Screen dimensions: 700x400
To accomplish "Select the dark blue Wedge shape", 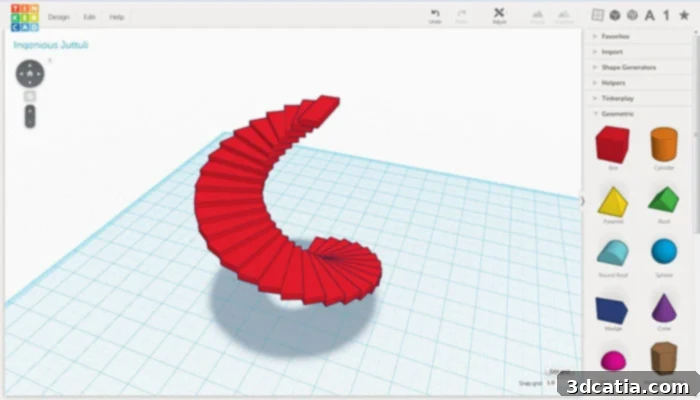I will click(612, 310).
